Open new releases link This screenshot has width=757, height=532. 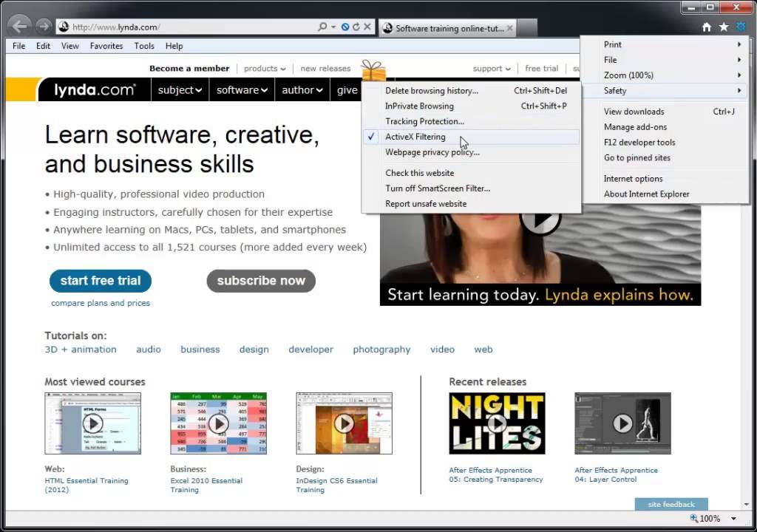(325, 69)
